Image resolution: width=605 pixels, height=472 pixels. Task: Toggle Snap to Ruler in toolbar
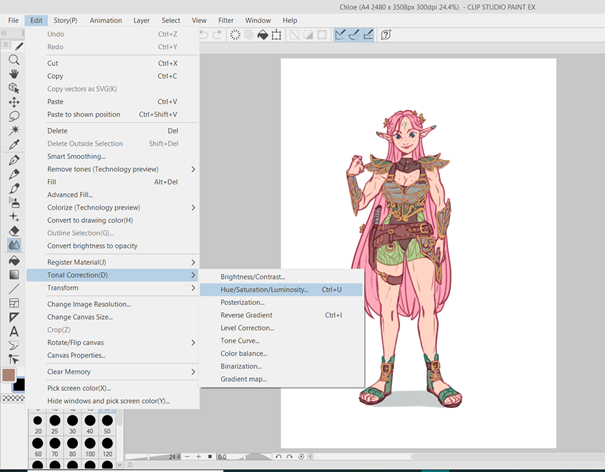pos(341,34)
